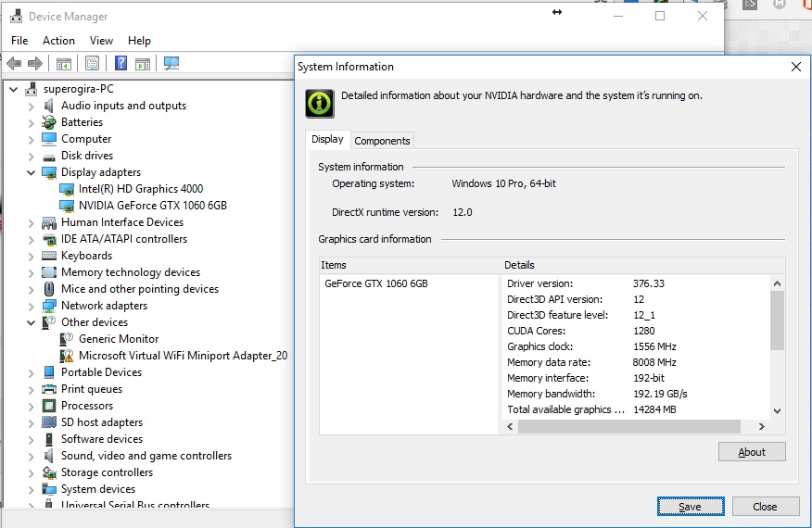Open the Action menu

(58, 41)
